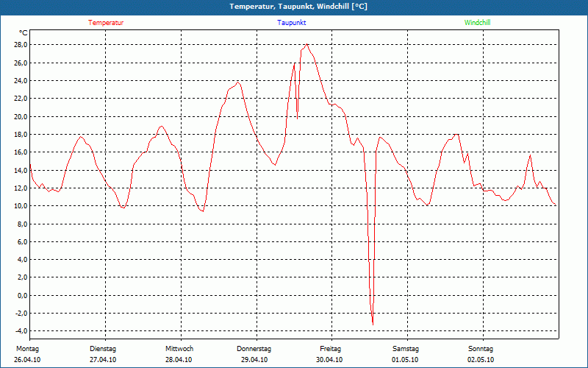
Task: Click the chart title Temperatur, Taupunkt, Windchill
Action: point(298,7)
